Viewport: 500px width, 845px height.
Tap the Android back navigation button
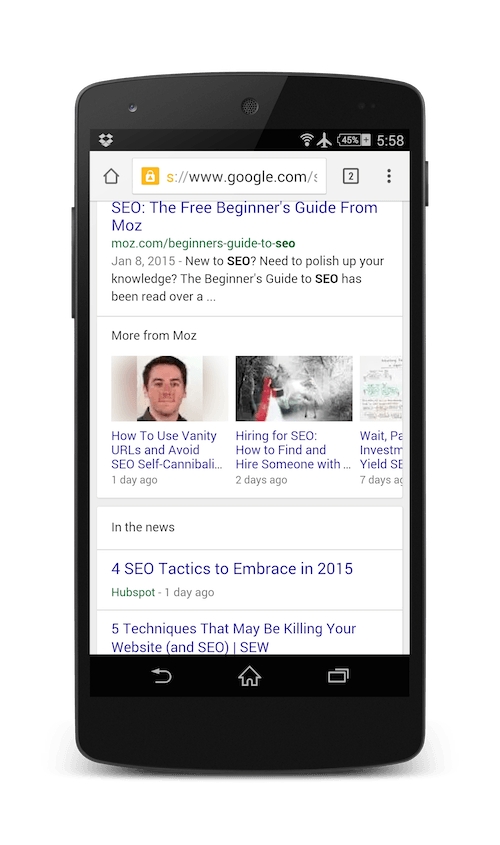[161, 675]
